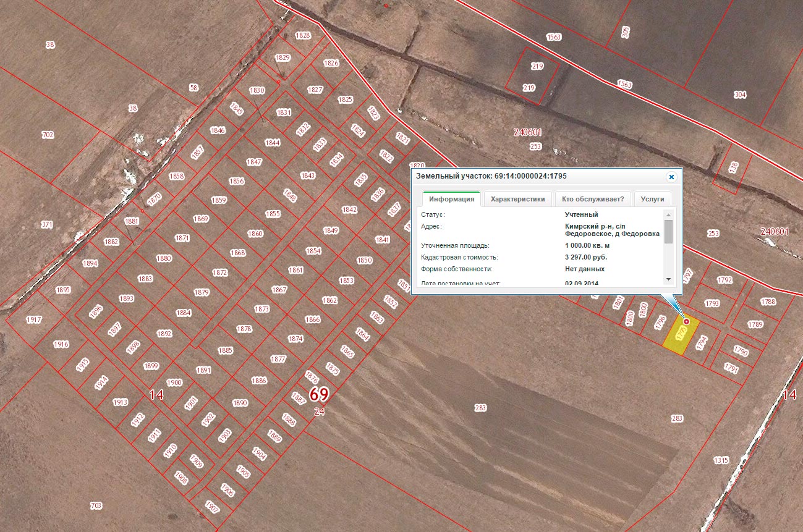The width and height of the screenshot is (803, 532).
Task: Select parcel labeled 304
Action: coord(740,95)
